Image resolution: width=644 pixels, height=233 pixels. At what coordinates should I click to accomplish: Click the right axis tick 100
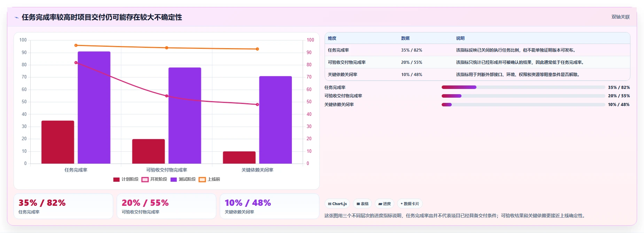[310, 40]
